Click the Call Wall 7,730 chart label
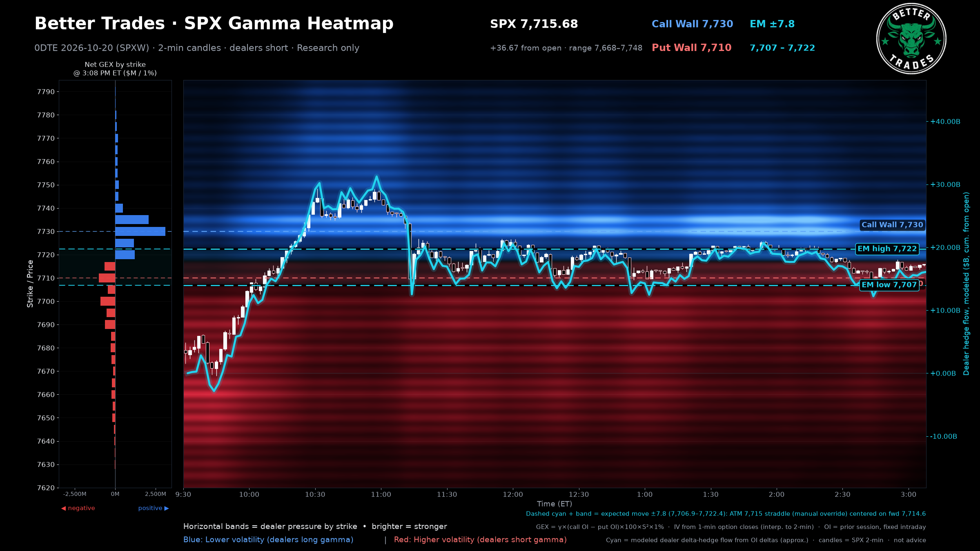980x551 pixels. pyautogui.click(x=892, y=225)
